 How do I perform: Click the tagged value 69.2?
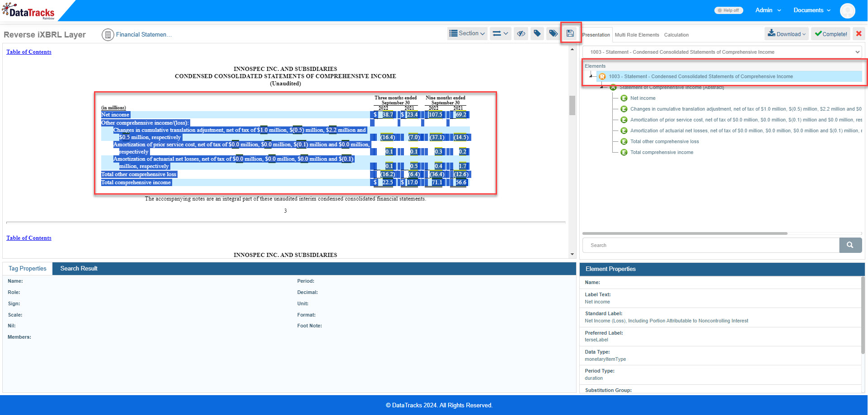461,115
